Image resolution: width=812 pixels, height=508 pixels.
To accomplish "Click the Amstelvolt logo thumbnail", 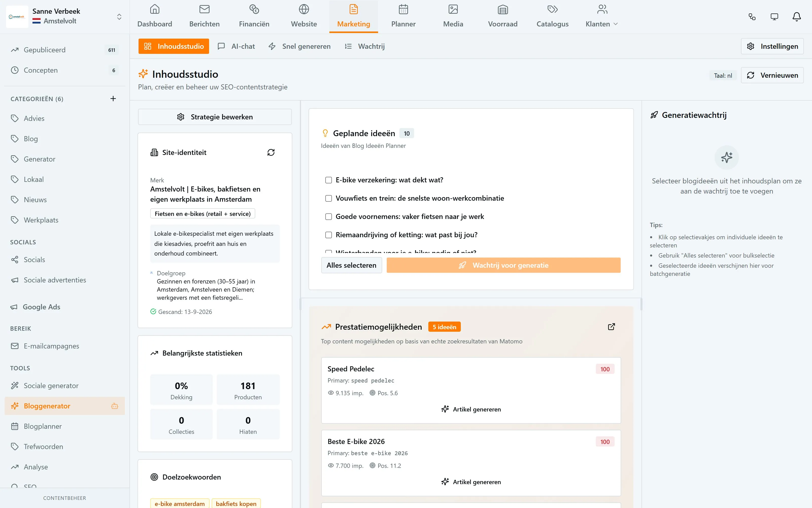I will 17,17.
